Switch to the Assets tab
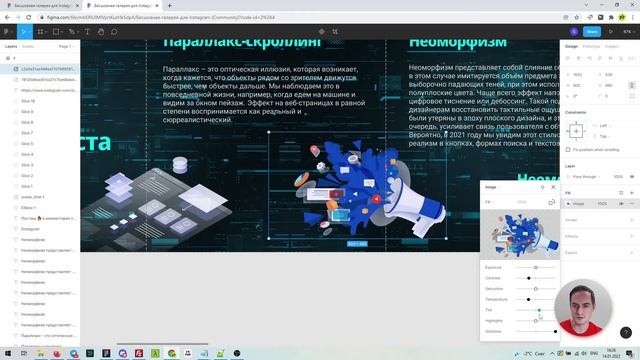 [28, 47]
